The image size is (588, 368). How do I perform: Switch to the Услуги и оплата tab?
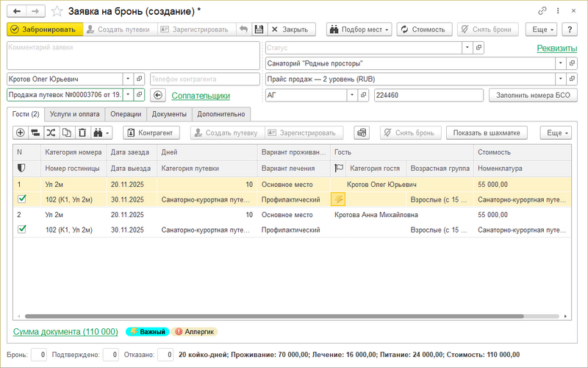click(73, 114)
